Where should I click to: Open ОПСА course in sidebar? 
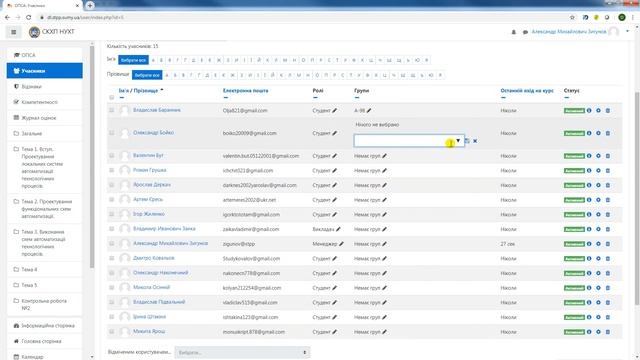(44, 55)
